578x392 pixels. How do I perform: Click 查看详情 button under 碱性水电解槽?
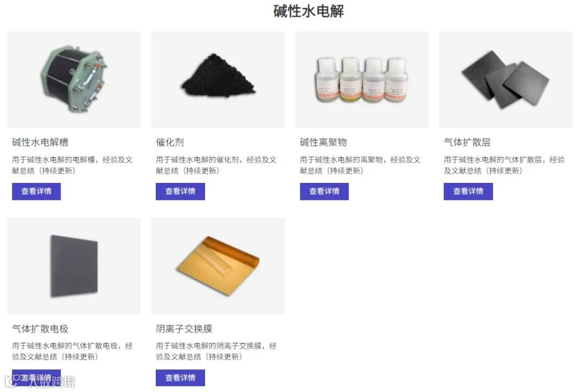36,191
